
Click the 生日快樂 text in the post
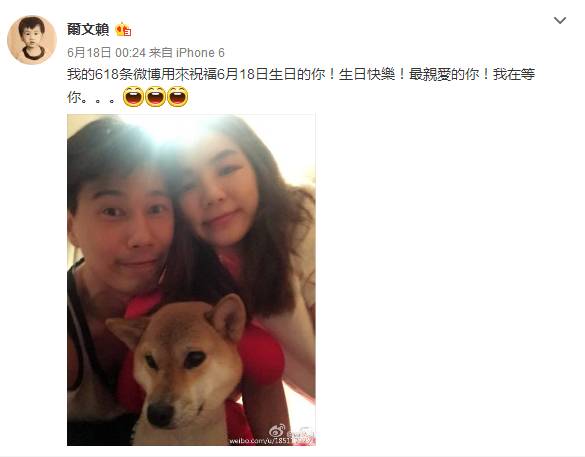[x=367, y=74]
